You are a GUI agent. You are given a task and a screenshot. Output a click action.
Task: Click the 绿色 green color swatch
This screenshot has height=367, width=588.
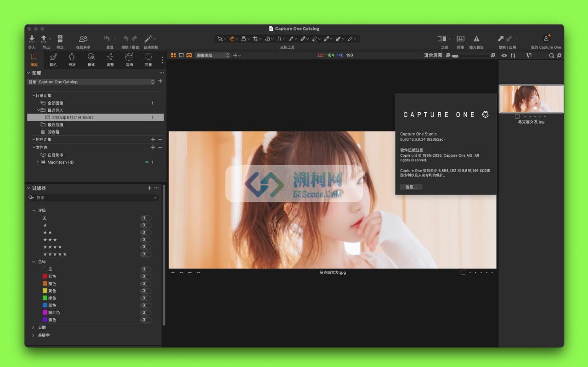click(45, 298)
